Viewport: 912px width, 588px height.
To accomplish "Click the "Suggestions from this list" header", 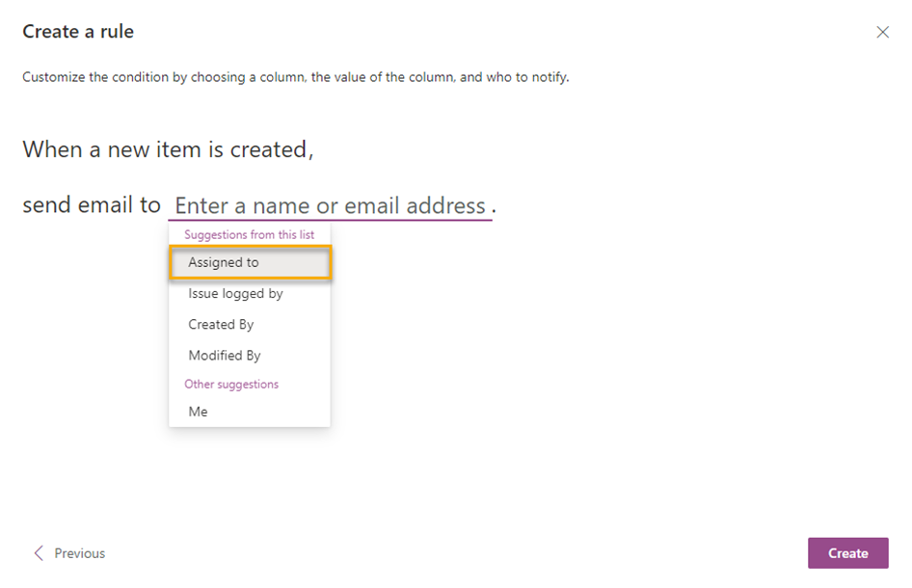I will [x=249, y=234].
